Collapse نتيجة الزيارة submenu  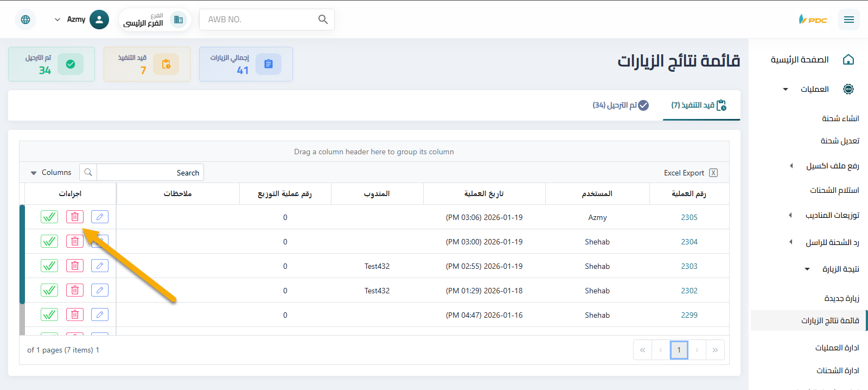point(807,269)
